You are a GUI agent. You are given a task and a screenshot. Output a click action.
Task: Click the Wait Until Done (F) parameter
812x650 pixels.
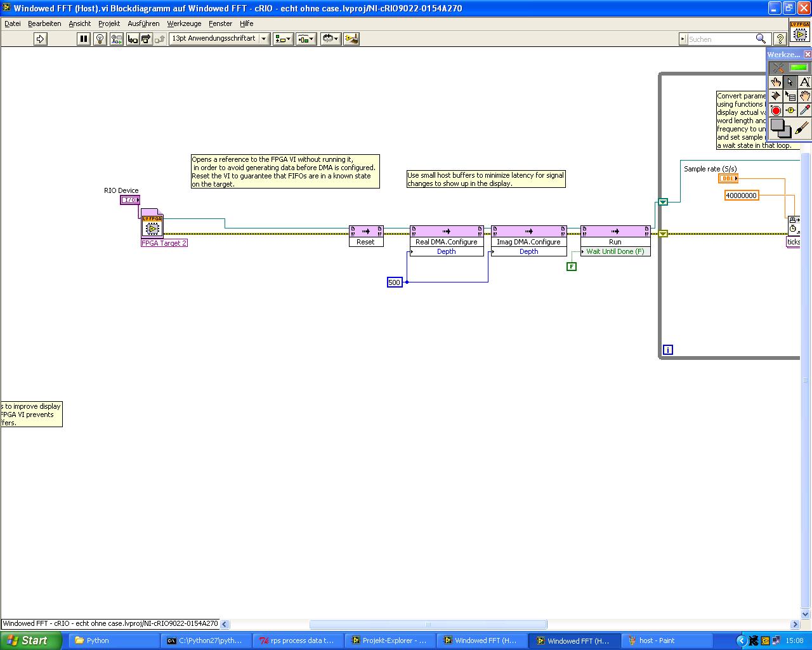click(x=615, y=252)
